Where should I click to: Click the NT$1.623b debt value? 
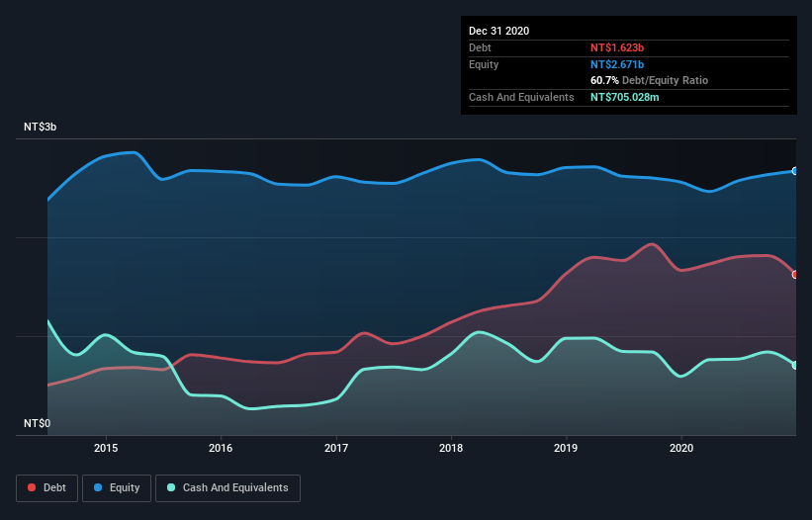[617, 47]
